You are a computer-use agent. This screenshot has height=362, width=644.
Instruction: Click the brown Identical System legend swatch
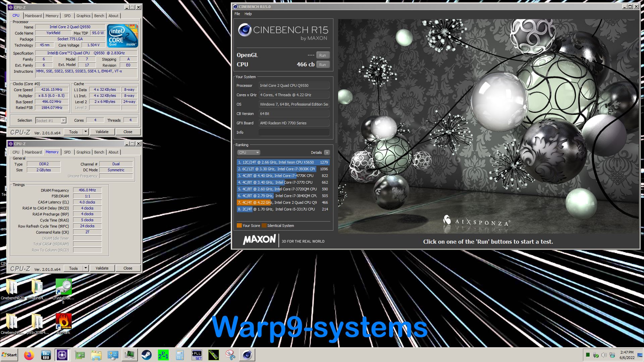coord(264,226)
